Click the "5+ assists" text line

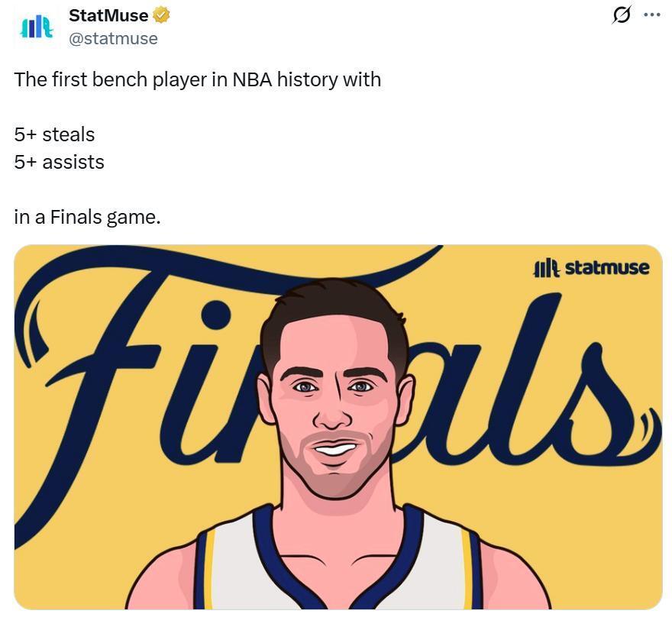59,162
